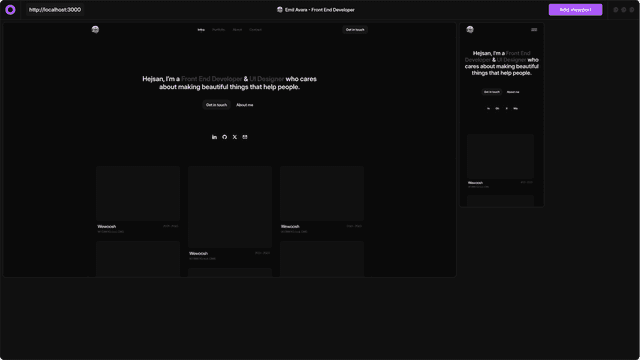Follow the About me link in narrow viewport

pos(513,92)
